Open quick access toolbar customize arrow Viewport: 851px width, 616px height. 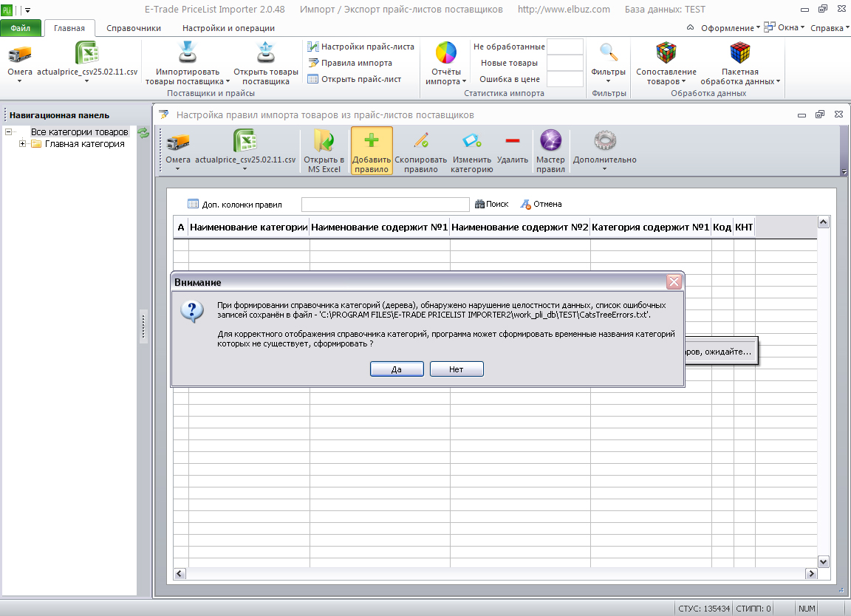(27, 10)
